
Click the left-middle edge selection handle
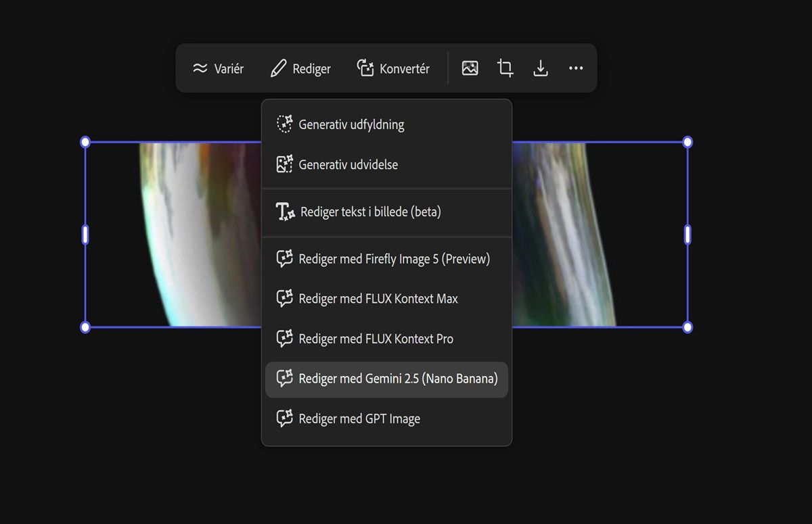coord(85,235)
